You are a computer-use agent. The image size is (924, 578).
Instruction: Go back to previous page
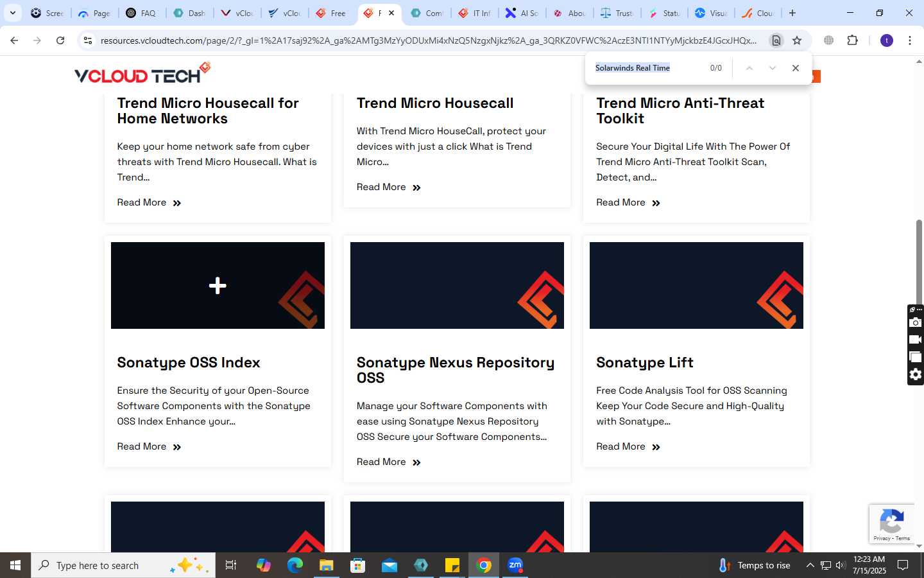click(x=14, y=40)
